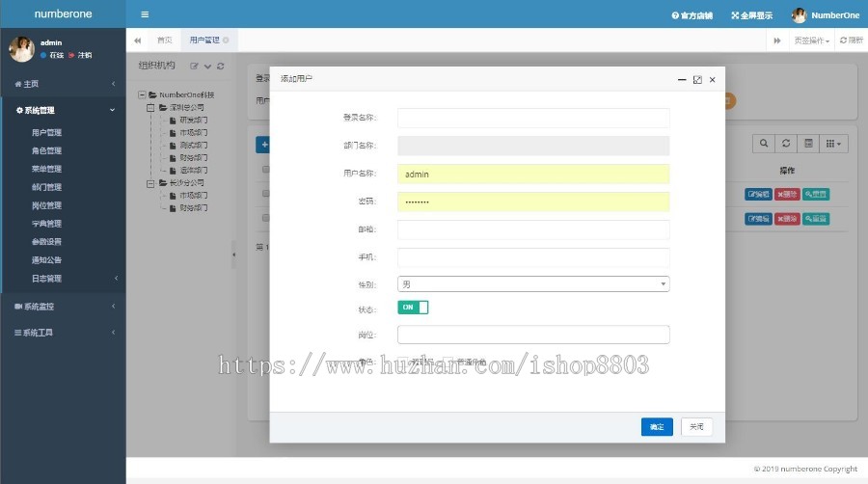Open 用户管理 in the sidebar
The height and width of the screenshot is (484, 868).
(46, 133)
